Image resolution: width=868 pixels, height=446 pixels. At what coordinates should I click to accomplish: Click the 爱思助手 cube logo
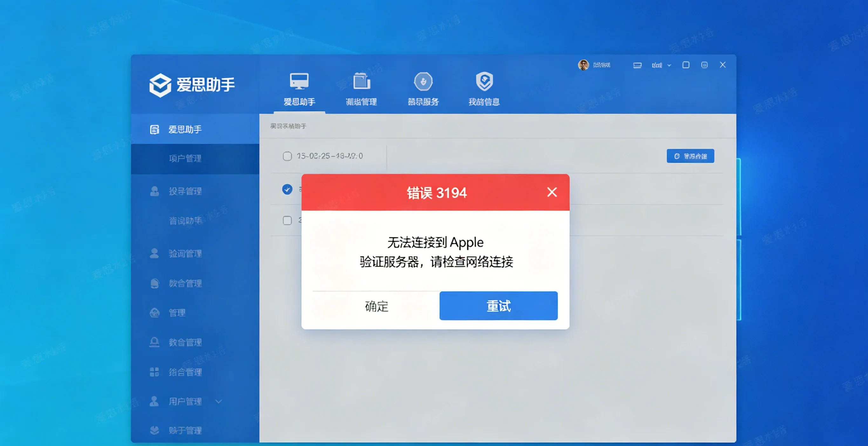pyautogui.click(x=160, y=85)
